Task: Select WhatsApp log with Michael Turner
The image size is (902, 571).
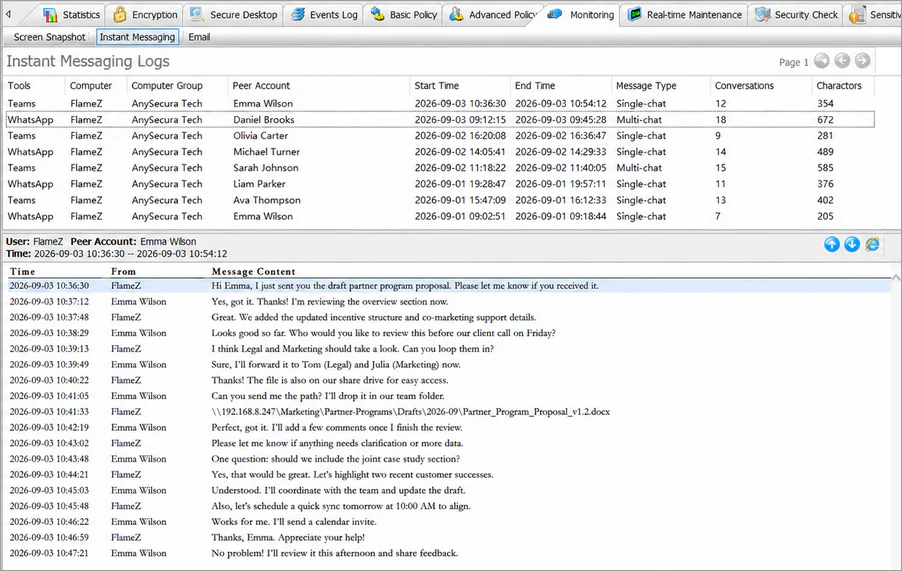Action: tap(440, 152)
